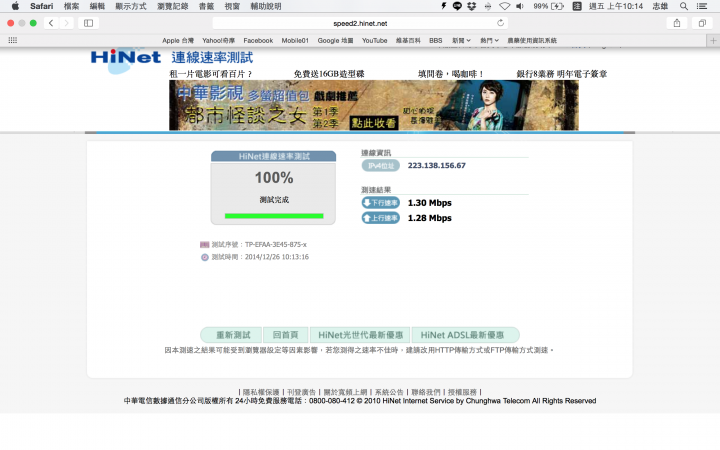
Task: Show all tabs overview button
Action: 702,23
